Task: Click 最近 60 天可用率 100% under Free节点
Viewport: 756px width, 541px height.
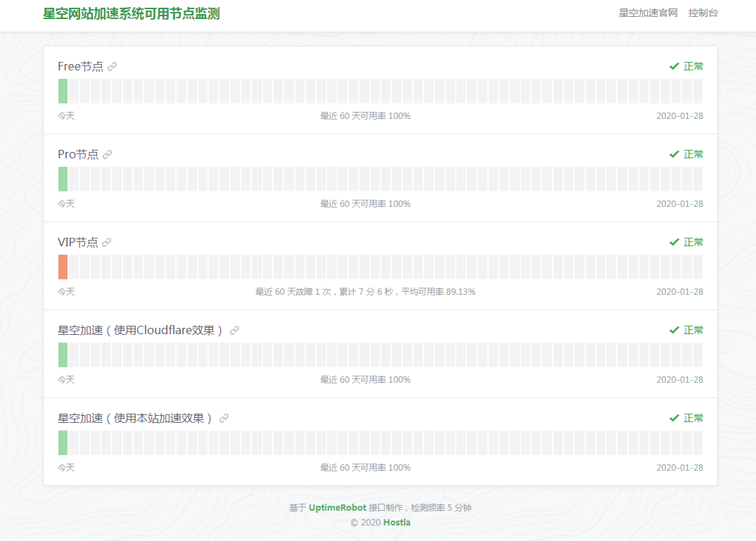Action: click(x=366, y=115)
